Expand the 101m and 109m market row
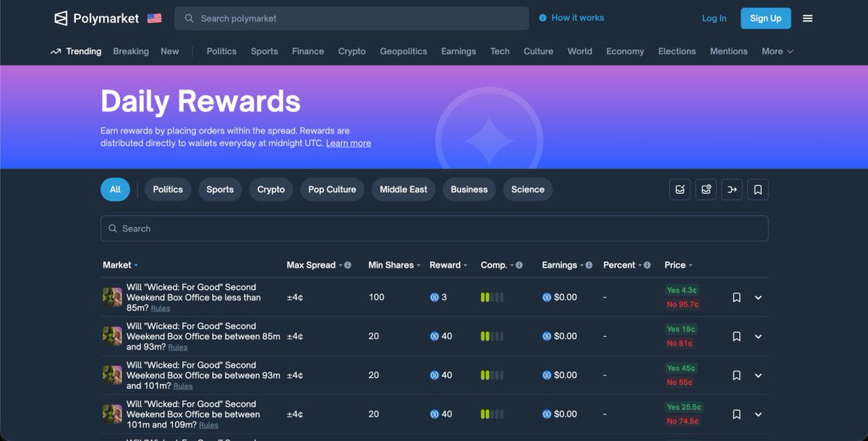868x441 pixels. pos(758,414)
